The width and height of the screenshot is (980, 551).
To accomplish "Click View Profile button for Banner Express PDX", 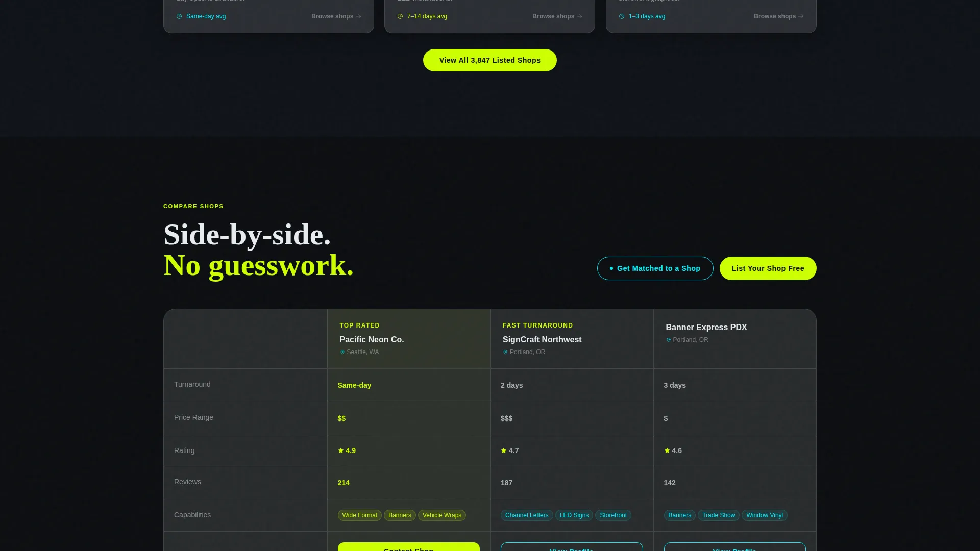I will (735, 547).
